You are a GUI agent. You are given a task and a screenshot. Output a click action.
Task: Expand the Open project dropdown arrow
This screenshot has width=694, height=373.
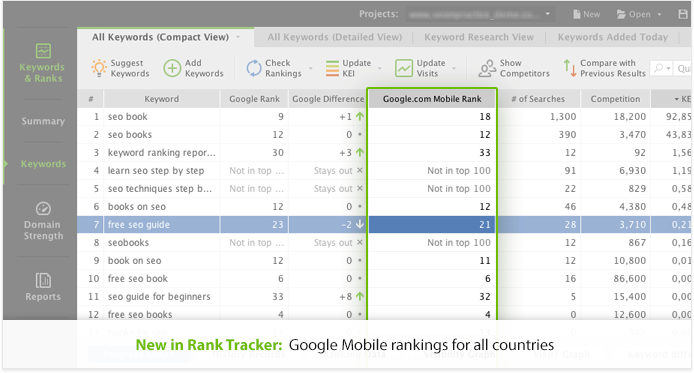click(x=659, y=15)
